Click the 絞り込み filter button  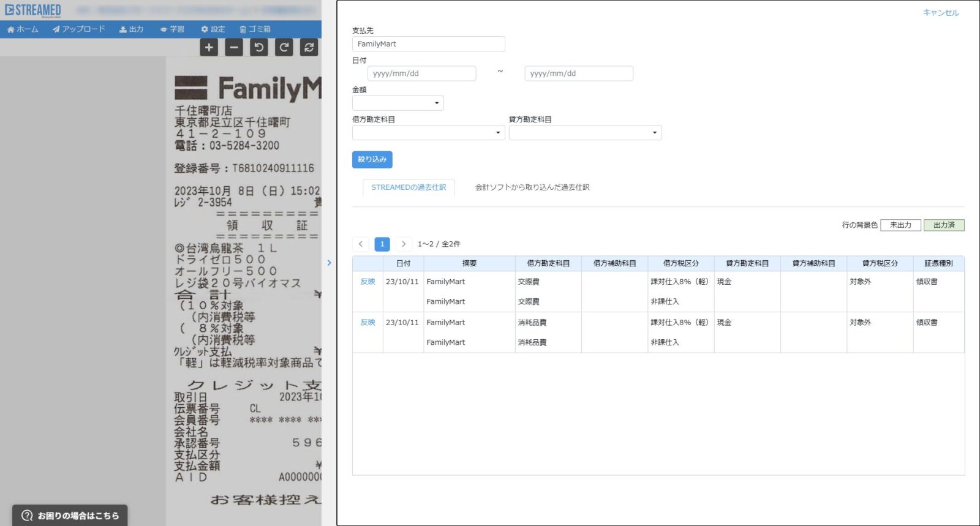click(x=372, y=159)
